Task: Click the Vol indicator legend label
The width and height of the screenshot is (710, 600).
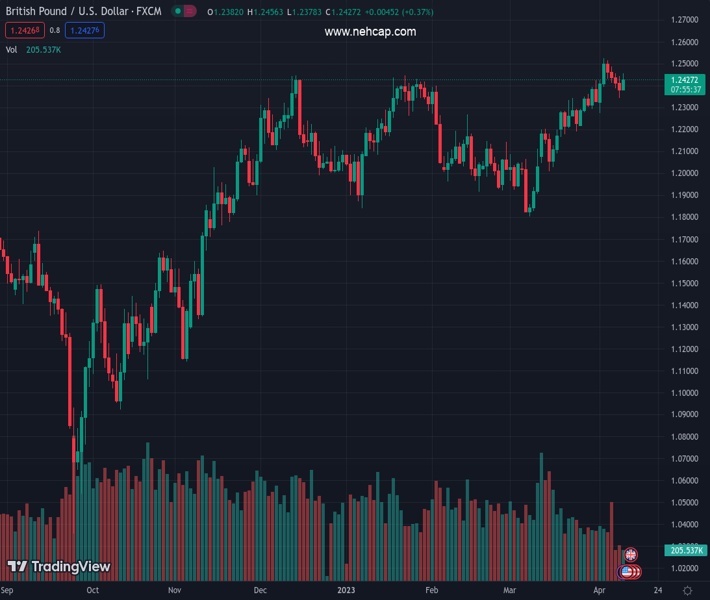Action: (x=12, y=49)
